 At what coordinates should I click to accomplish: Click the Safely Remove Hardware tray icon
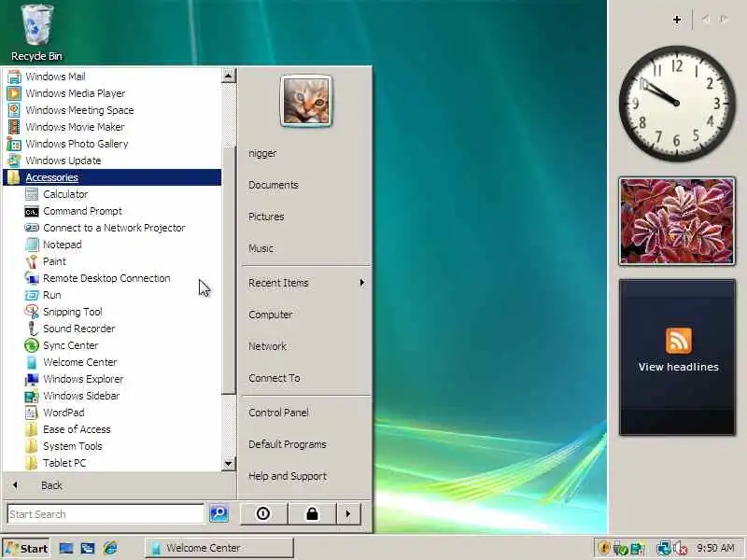(620, 549)
